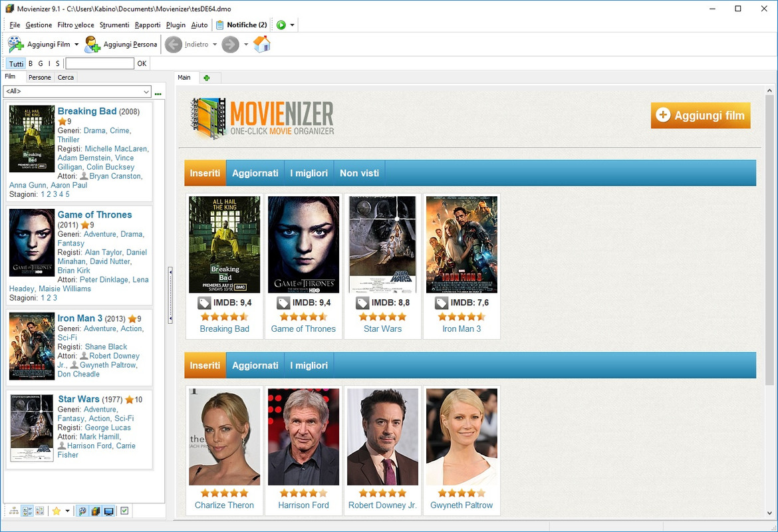Click the quick search input field
Image resolution: width=778 pixels, height=532 pixels.
pyautogui.click(x=100, y=64)
